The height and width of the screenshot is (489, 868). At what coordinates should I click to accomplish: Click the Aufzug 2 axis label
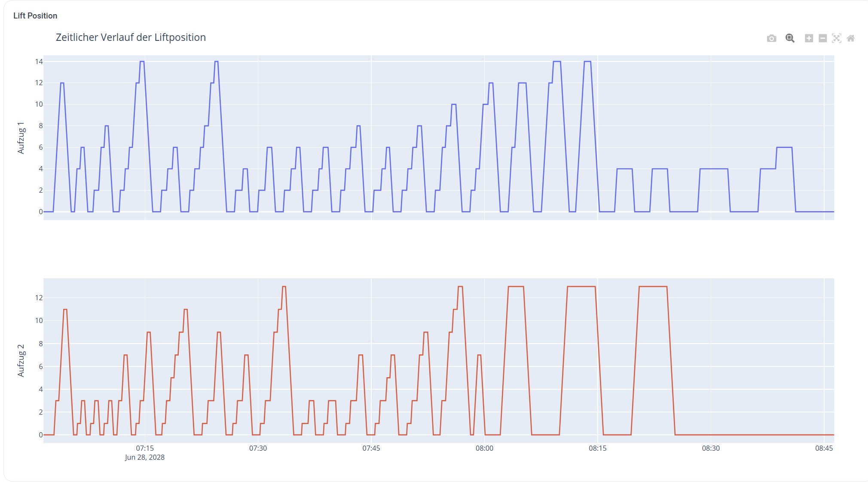tap(21, 360)
